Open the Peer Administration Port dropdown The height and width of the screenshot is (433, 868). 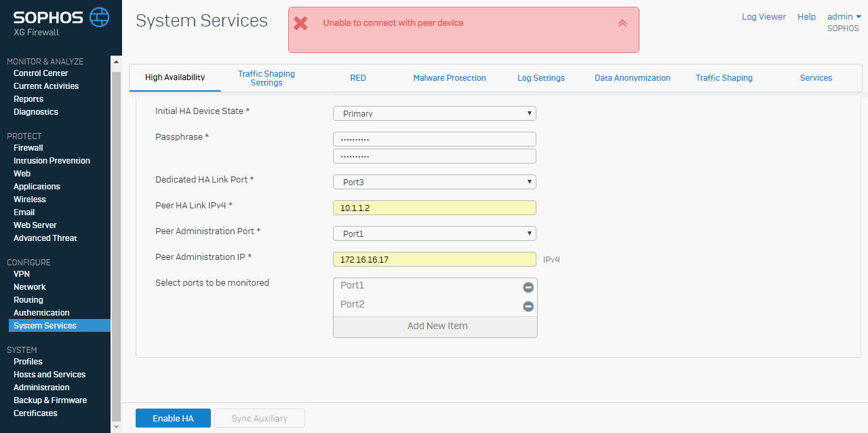(435, 233)
